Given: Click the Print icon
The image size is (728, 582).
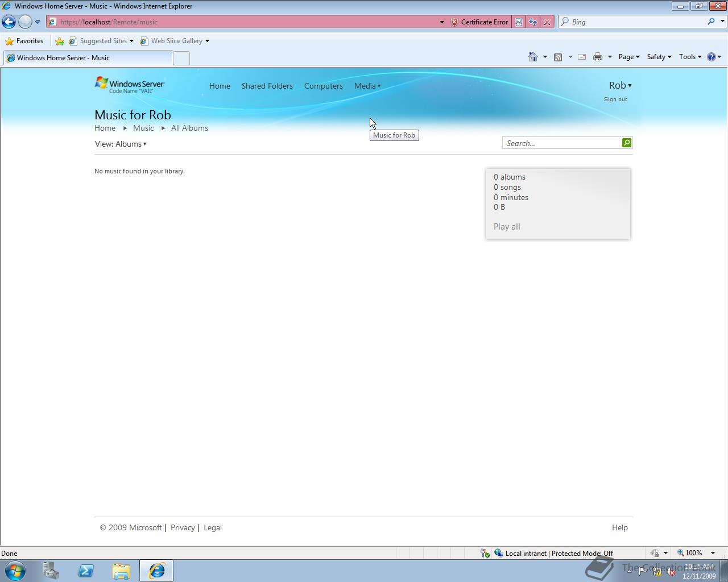Looking at the screenshot, I should pos(597,57).
